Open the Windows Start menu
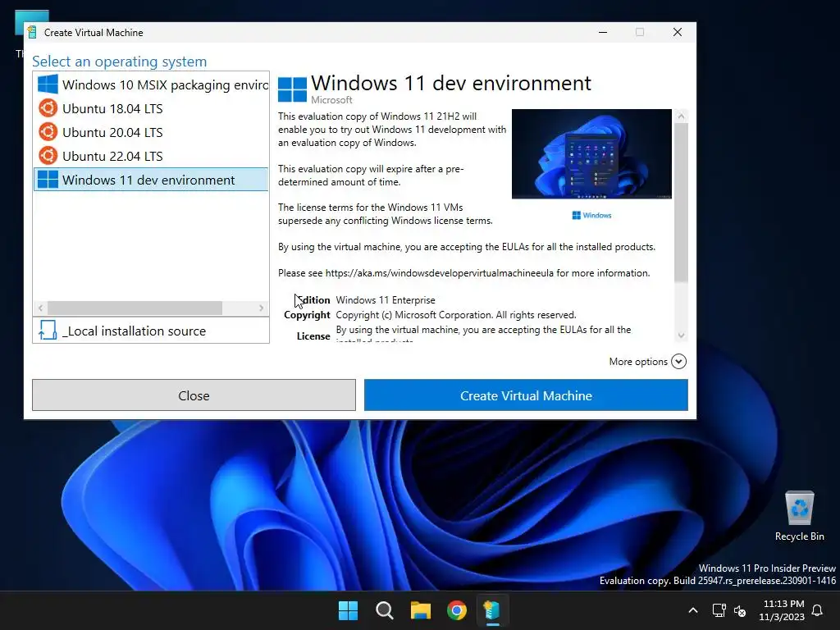The height and width of the screenshot is (630, 840). click(348, 610)
